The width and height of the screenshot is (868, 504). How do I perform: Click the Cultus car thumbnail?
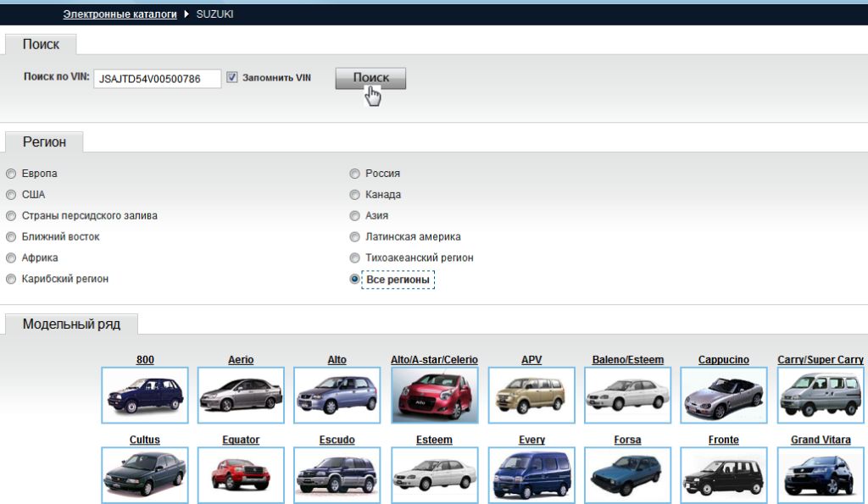pos(145,475)
